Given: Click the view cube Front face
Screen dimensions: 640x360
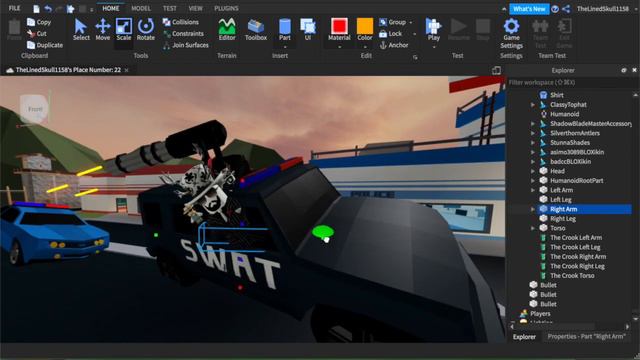Looking at the screenshot, I should click(x=35, y=109).
